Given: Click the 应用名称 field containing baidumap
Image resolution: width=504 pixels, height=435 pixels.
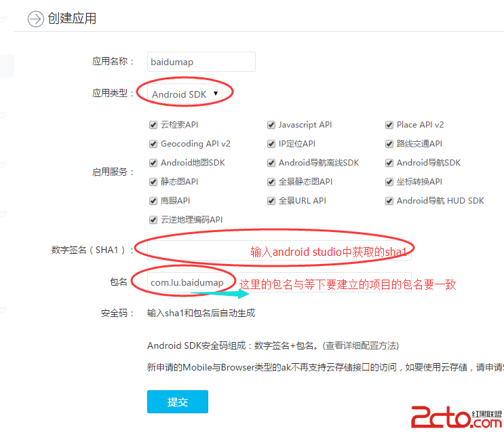Looking at the screenshot, I should [x=201, y=62].
